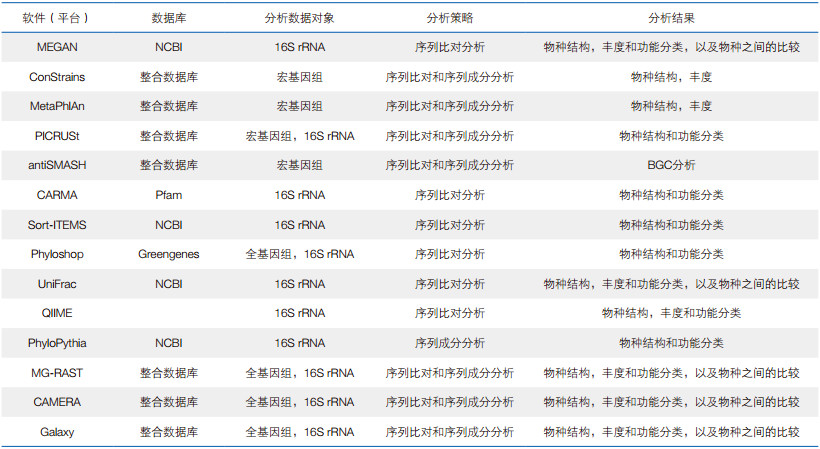Click 16S rRNA in the CARMA row

coord(300,195)
